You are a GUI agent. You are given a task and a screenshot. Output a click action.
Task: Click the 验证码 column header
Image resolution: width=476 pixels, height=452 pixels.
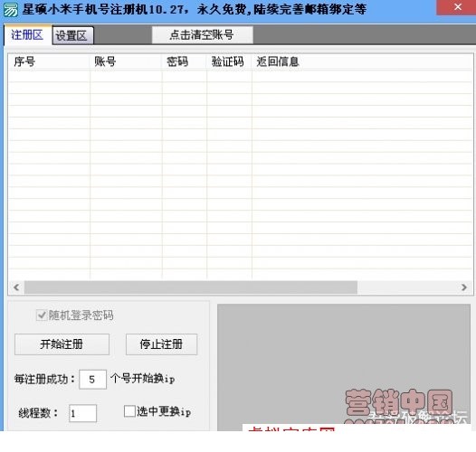click(x=229, y=61)
